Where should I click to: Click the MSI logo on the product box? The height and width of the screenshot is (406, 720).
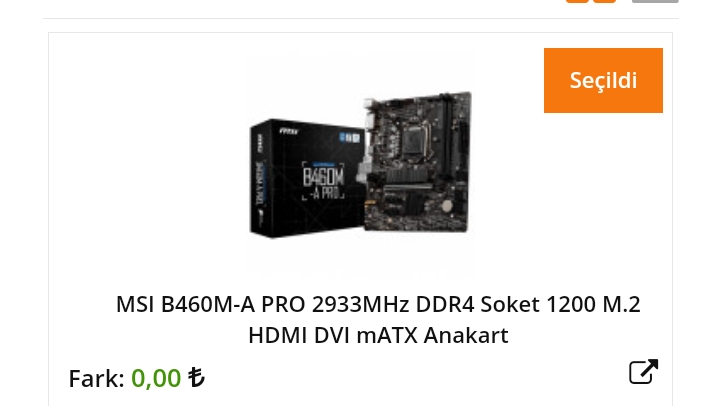(289, 132)
